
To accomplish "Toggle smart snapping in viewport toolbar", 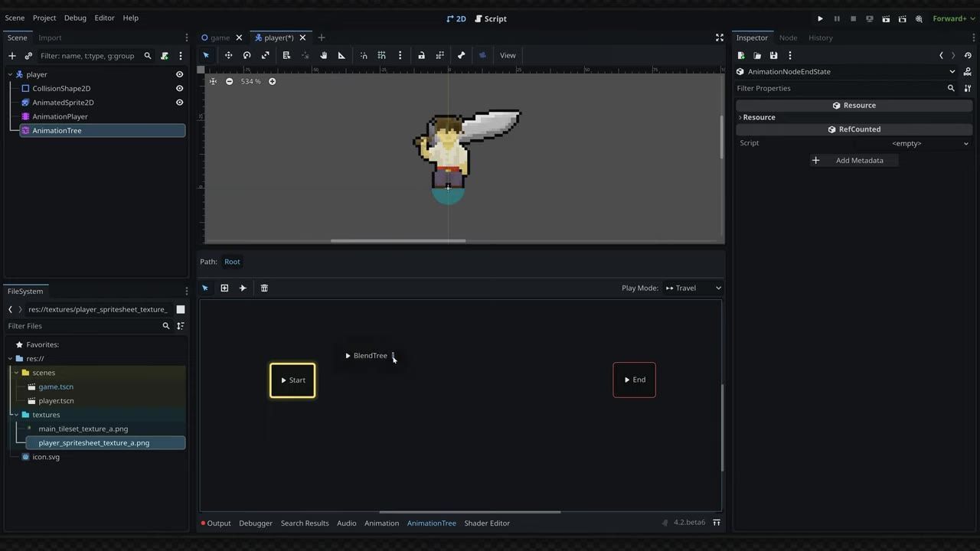I will [364, 55].
